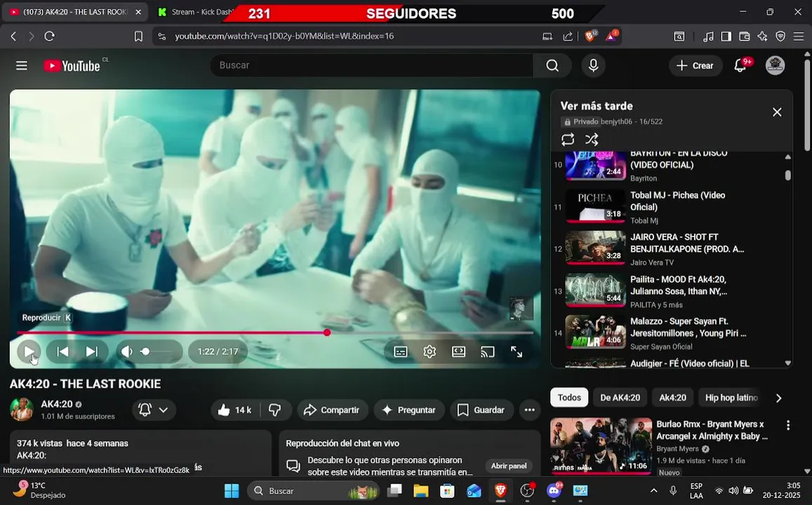This screenshot has height=505, width=812.
Task: Open the YouTube guide hamburger menu
Action: pyautogui.click(x=21, y=66)
